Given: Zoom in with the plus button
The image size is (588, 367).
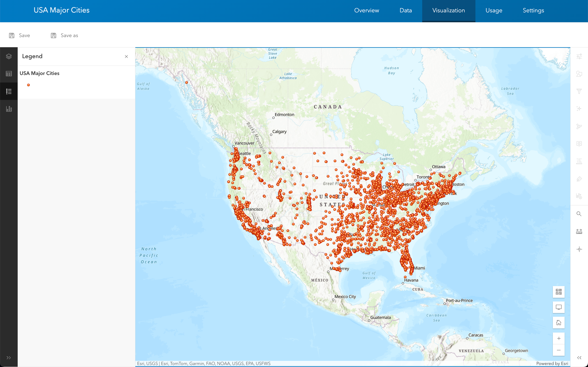Looking at the screenshot, I should coord(559,338).
